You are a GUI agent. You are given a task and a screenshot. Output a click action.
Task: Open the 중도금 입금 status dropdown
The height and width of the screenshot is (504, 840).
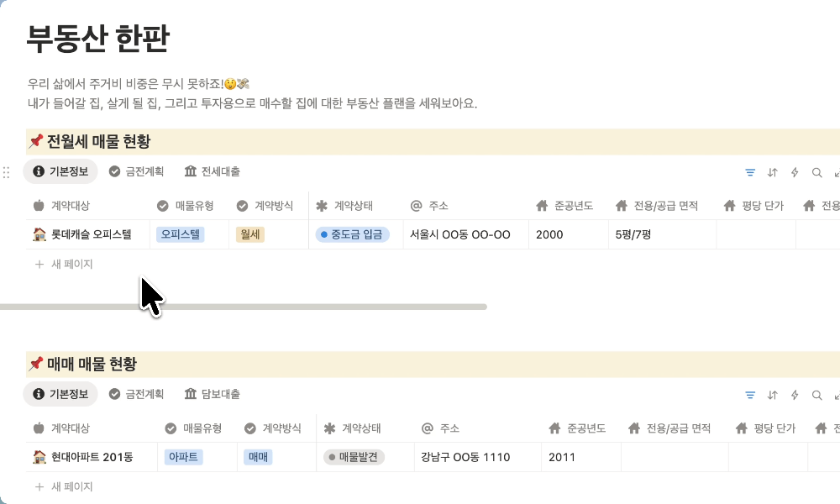[353, 234]
